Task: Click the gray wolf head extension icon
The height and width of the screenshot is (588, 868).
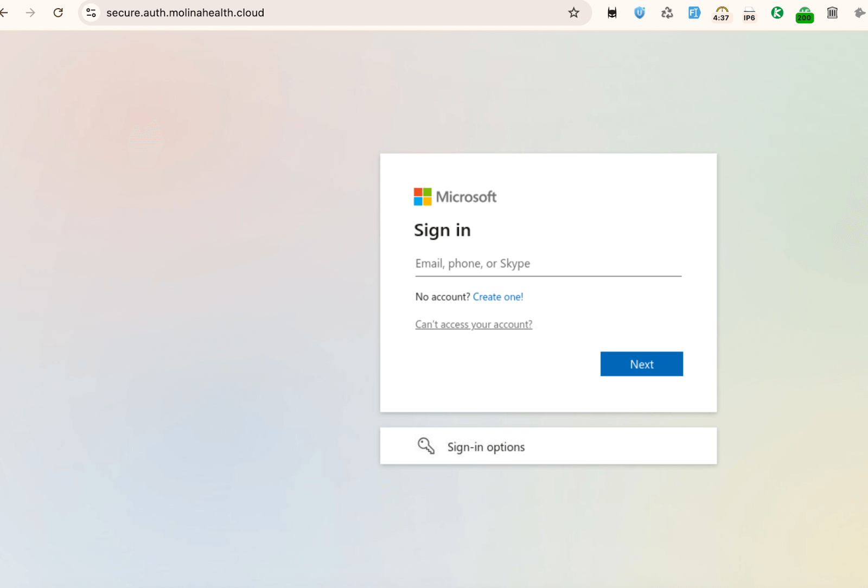Action: [x=859, y=13]
